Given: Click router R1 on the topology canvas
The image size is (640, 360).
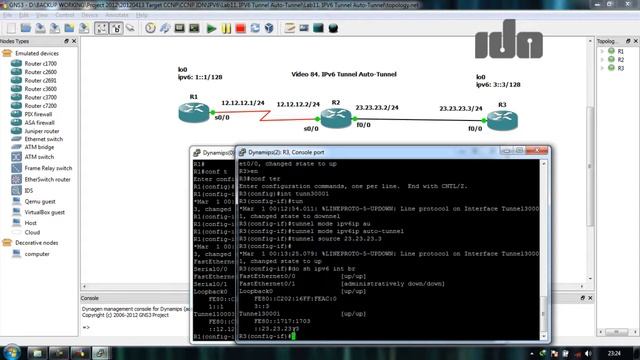Looking at the screenshot, I should click(x=194, y=112).
